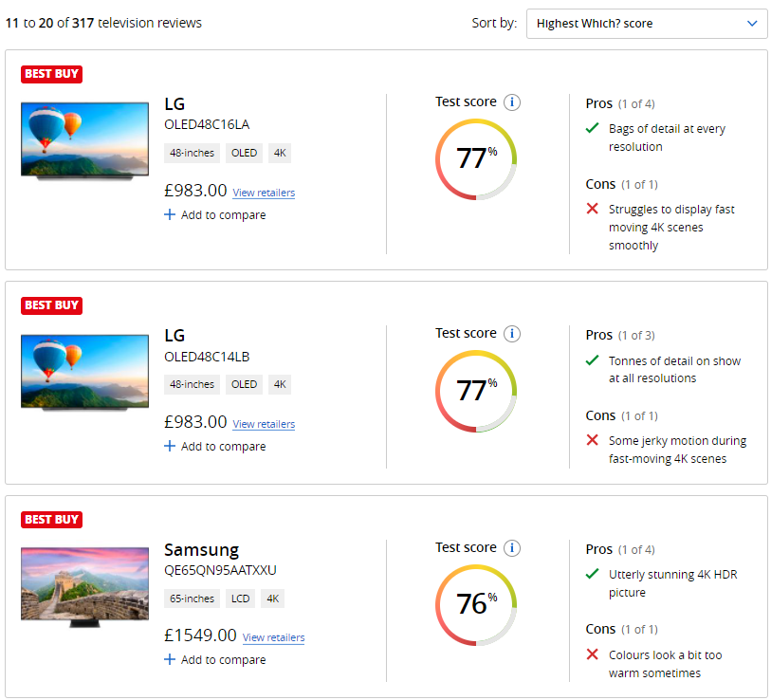771x700 pixels.
Task: Click plus icon to compare LG OLED48C14LB
Action: [x=171, y=447]
